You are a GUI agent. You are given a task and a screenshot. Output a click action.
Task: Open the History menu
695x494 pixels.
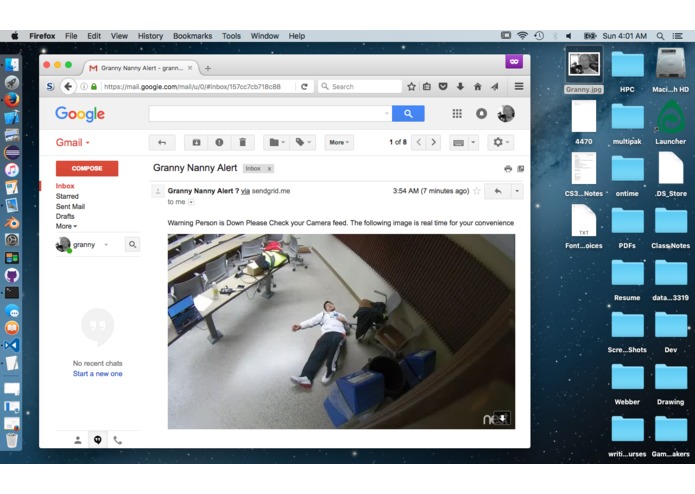(x=150, y=36)
